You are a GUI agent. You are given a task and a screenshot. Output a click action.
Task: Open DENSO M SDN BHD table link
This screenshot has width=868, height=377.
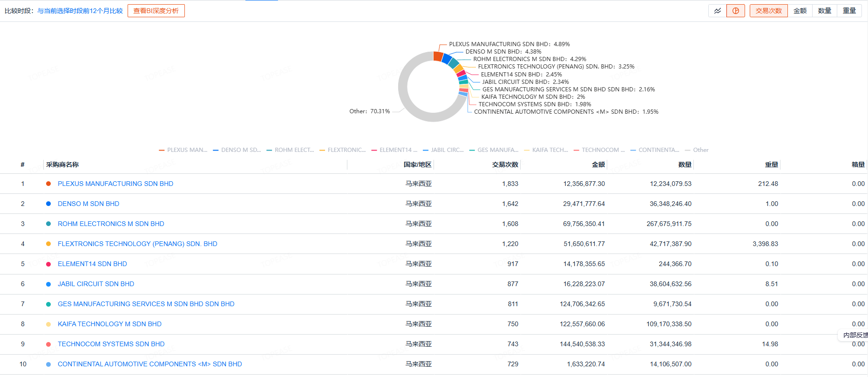pyautogui.click(x=88, y=204)
